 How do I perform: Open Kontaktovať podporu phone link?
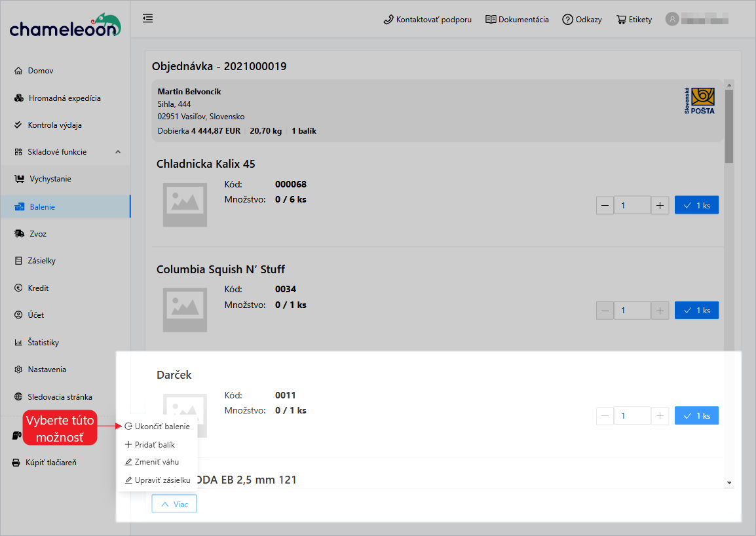(x=427, y=20)
